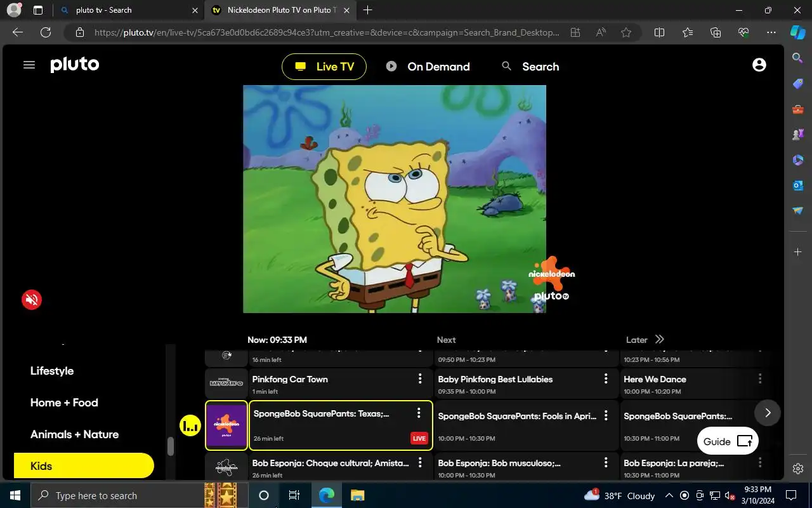812x508 pixels.
Task: Open Edge Collections
Action: [x=716, y=32]
